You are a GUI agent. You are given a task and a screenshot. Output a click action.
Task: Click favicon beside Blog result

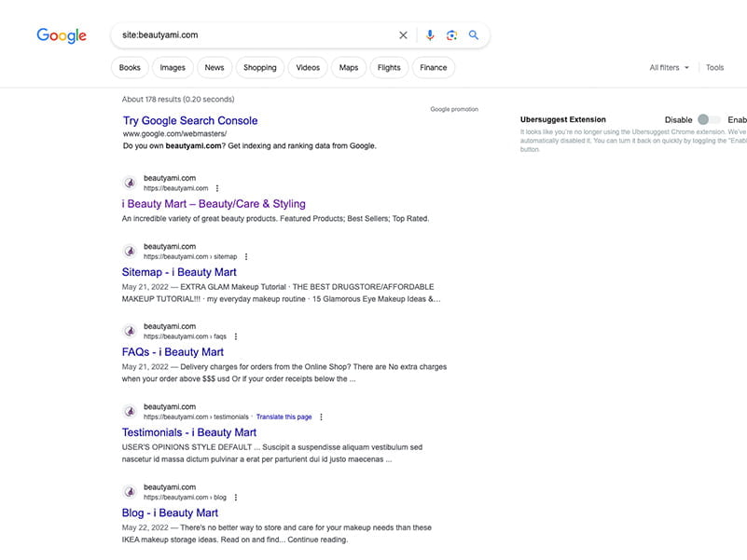pos(130,492)
